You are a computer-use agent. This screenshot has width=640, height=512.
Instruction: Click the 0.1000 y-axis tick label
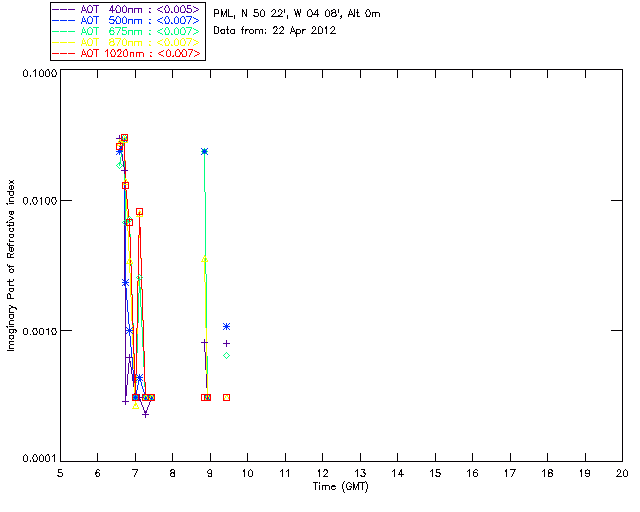click(39, 73)
